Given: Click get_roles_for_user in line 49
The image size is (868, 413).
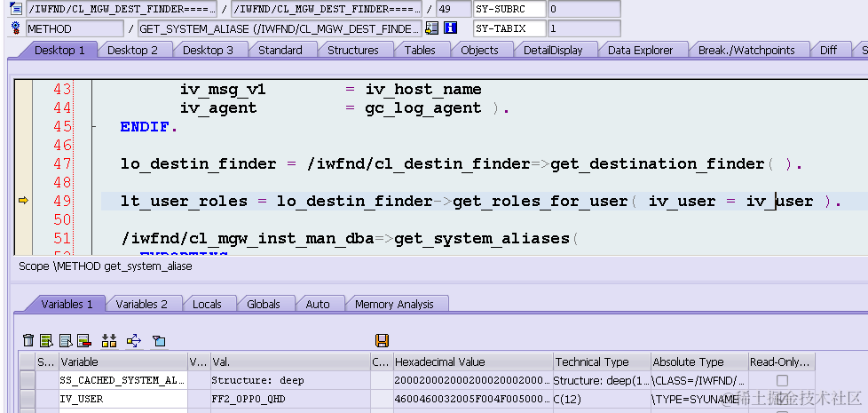Looking at the screenshot, I should 541,201.
